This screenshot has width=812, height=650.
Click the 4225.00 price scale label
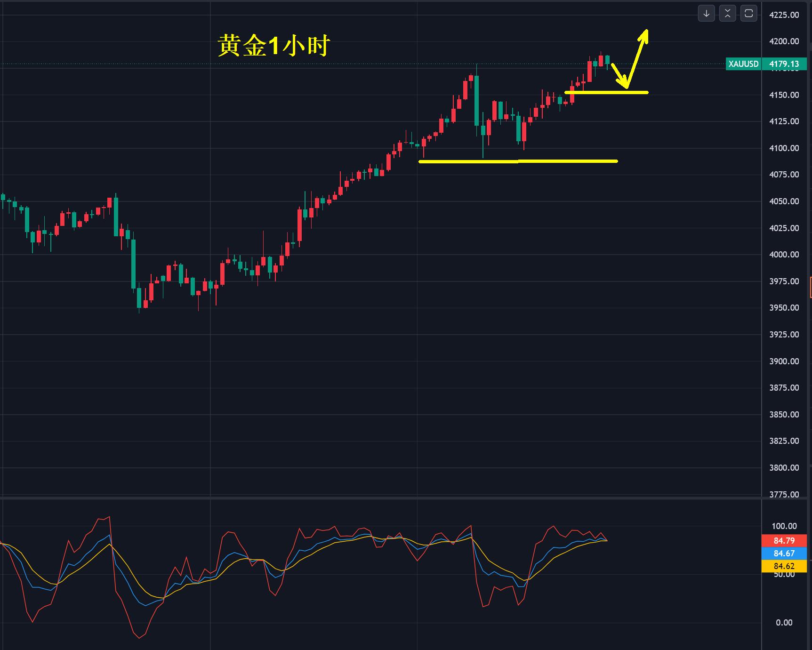784,15
